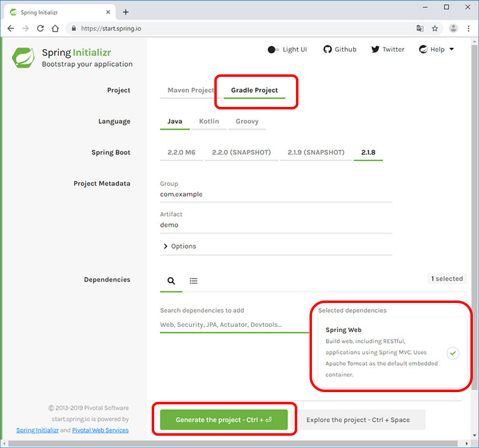
Task: Click the search dependencies input field
Action: (x=233, y=324)
